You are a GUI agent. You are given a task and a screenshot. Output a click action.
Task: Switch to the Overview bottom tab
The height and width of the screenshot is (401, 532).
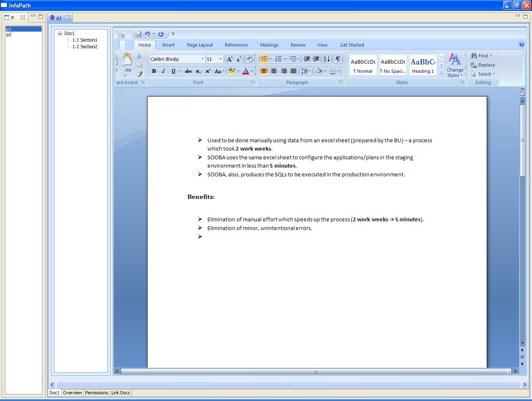pos(73,393)
